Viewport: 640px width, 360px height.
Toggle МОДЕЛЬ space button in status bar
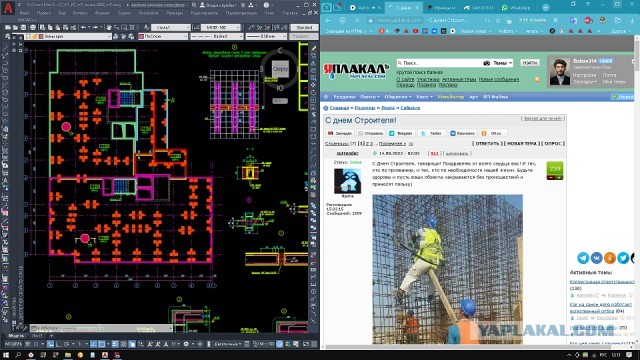13,344
